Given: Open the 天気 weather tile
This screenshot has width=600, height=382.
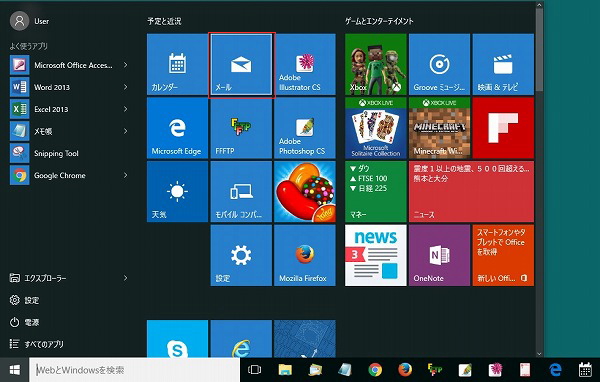Looking at the screenshot, I should click(x=177, y=191).
